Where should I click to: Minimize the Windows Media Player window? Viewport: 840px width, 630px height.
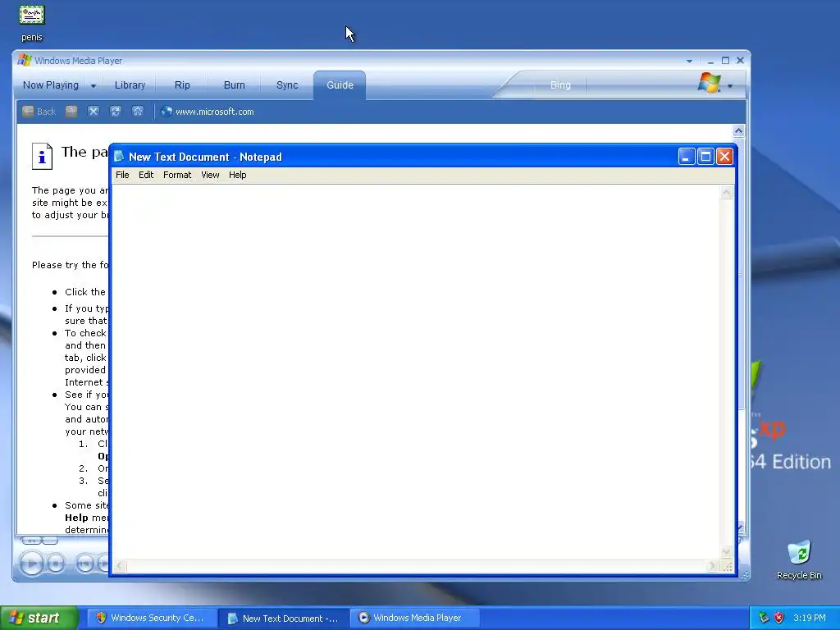711,61
